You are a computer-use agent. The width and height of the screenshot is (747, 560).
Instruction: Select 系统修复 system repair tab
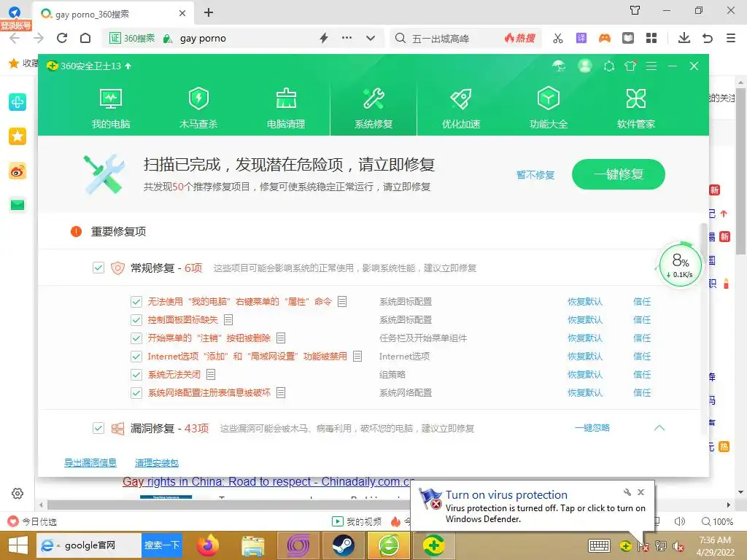373,108
